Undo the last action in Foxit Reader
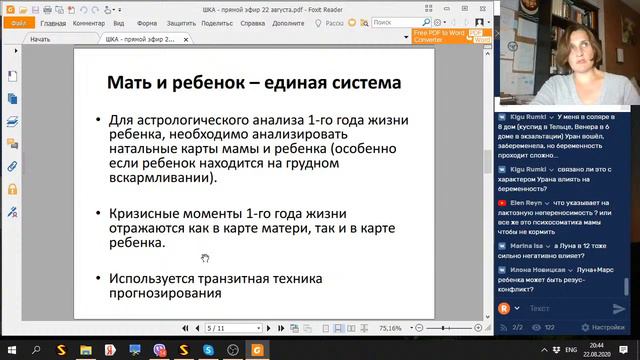 [84, 9]
